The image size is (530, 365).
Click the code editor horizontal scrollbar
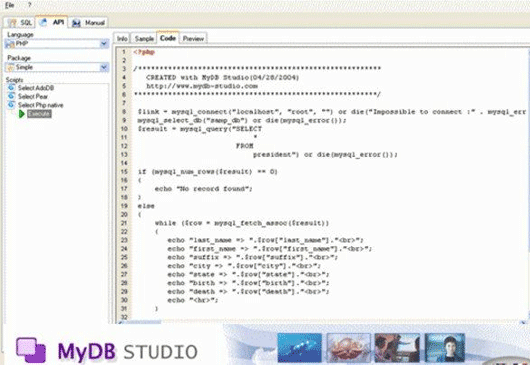click(x=321, y=322)
